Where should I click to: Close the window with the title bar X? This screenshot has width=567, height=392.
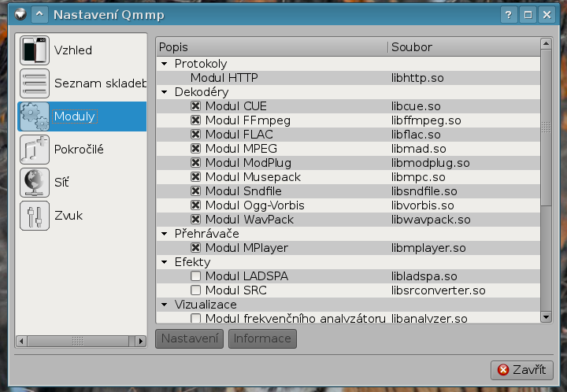coord(547,15)
